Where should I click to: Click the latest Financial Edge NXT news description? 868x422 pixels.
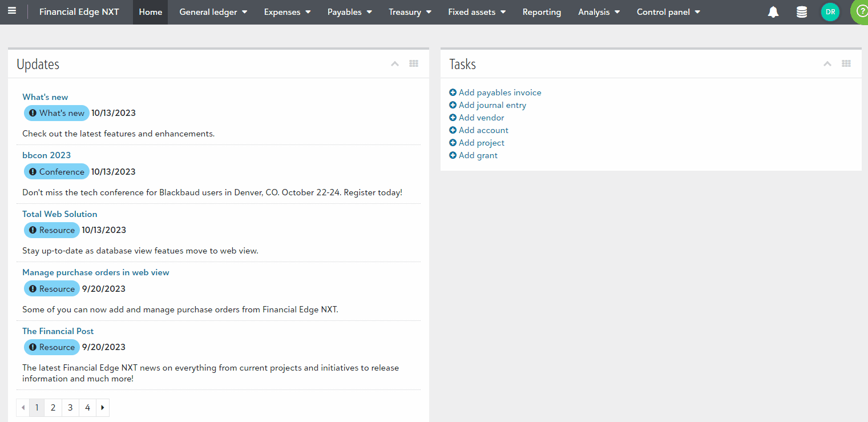pos(211,373)
